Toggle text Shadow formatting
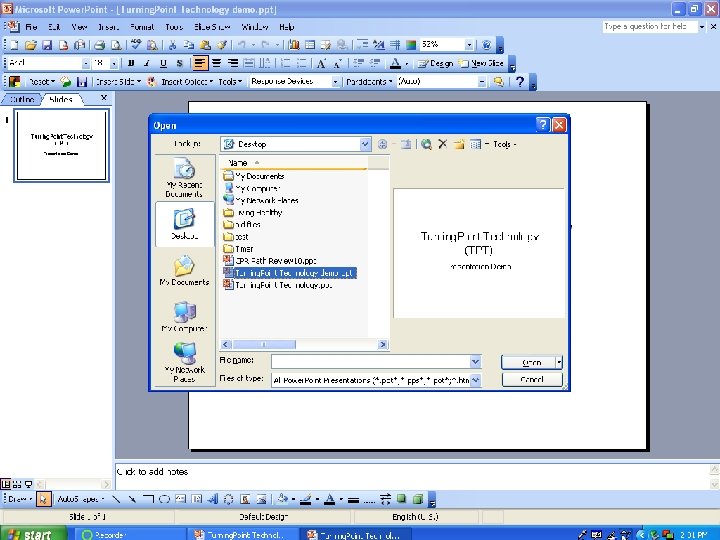The width and height of the screenshot is (720, 540). click(180, 63)
